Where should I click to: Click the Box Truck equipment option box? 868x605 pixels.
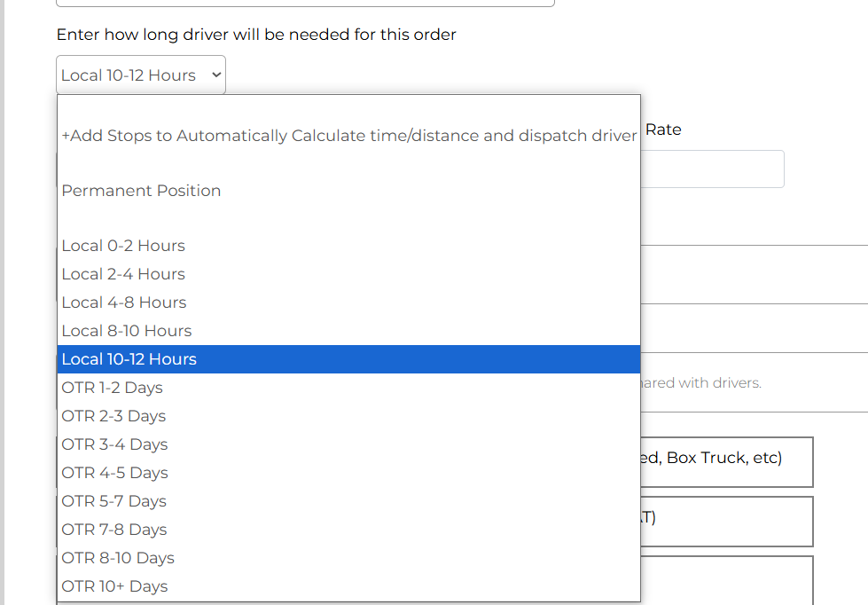coord(726,461)
